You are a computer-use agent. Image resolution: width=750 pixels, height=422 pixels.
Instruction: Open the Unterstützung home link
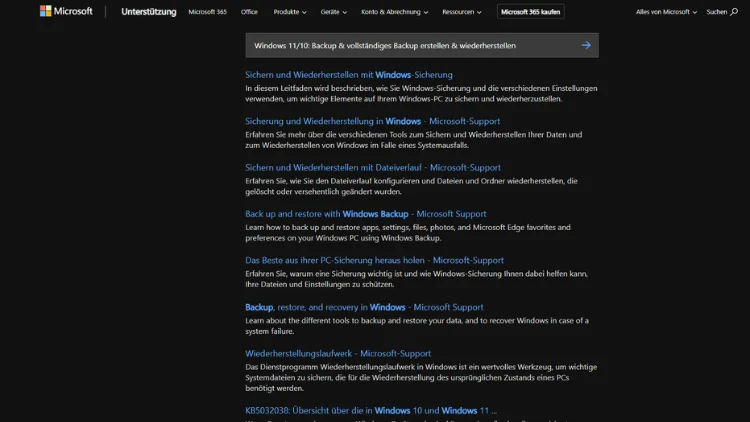coord(149,11)
